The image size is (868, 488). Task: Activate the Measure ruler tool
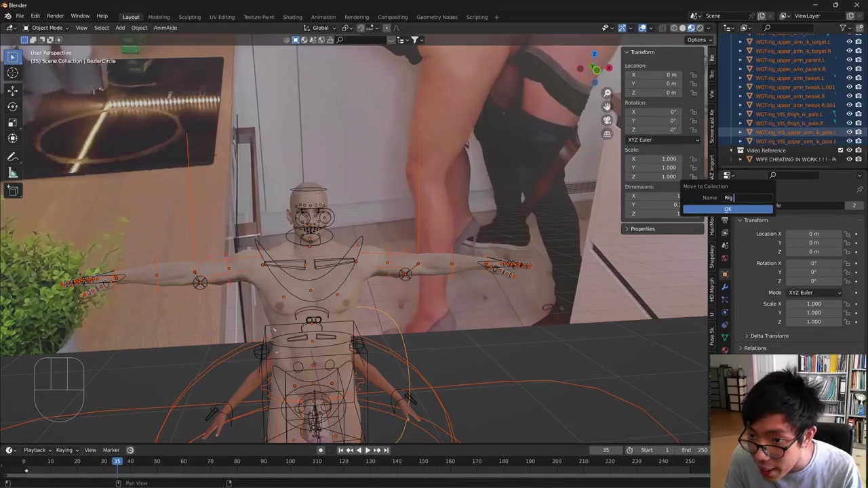point(12,173)
